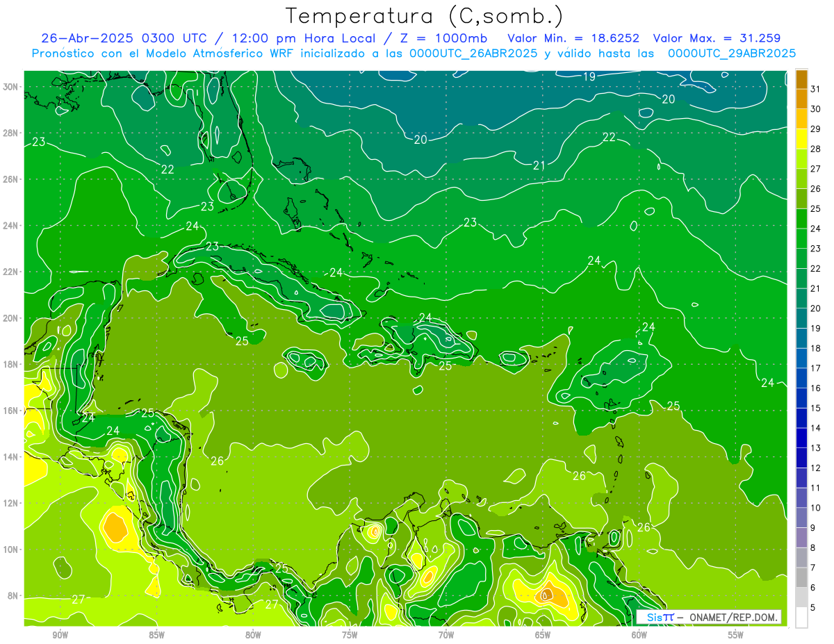The height and width of the screenshot is (644, 834).
Task: Click the 'ONAMET/REP.DOM.' credit label
Action: tap(733, 617)
